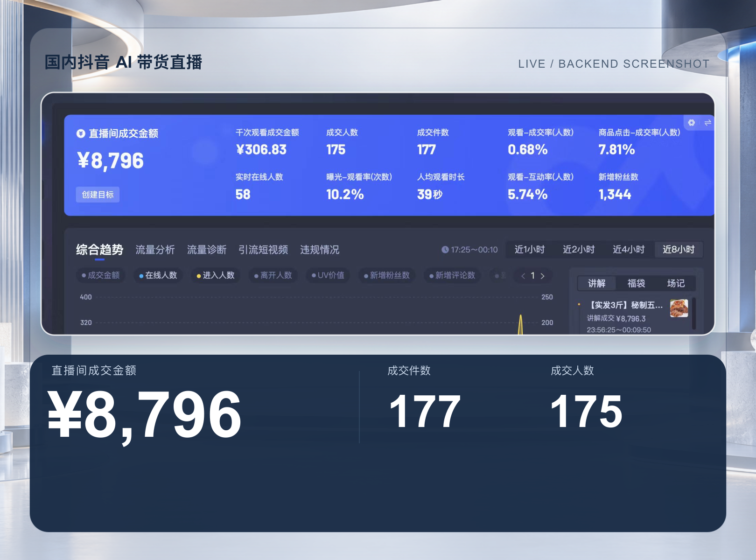The width and height of the screenshot is (756, 560).
Task: Open the 流量诊断 tab
Action: [x=207, y=250]
